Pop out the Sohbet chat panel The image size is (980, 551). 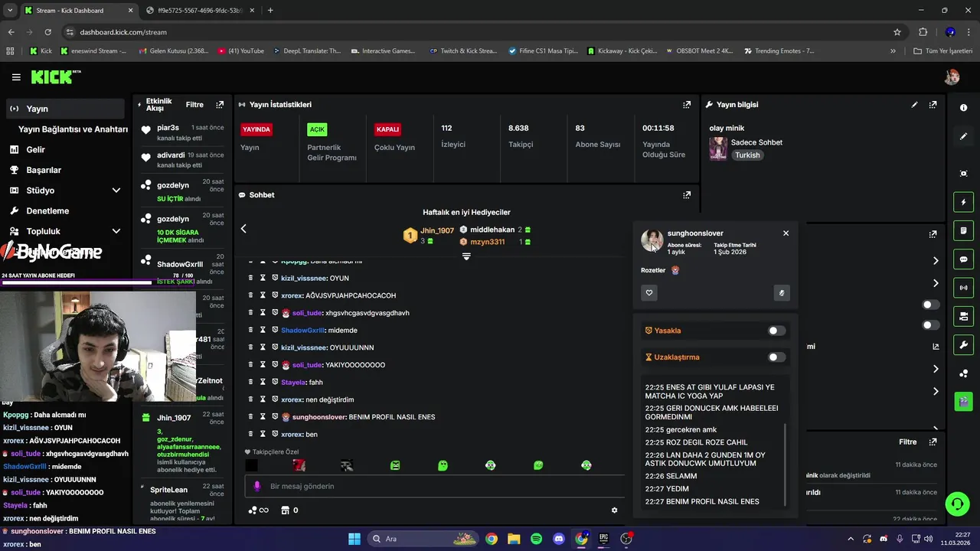pos(687,195)
